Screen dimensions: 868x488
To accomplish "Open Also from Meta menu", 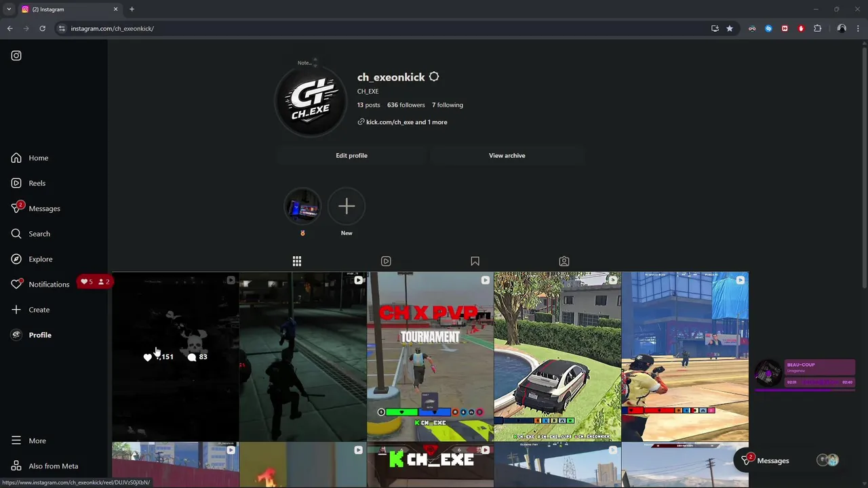I will coord(45,466).
